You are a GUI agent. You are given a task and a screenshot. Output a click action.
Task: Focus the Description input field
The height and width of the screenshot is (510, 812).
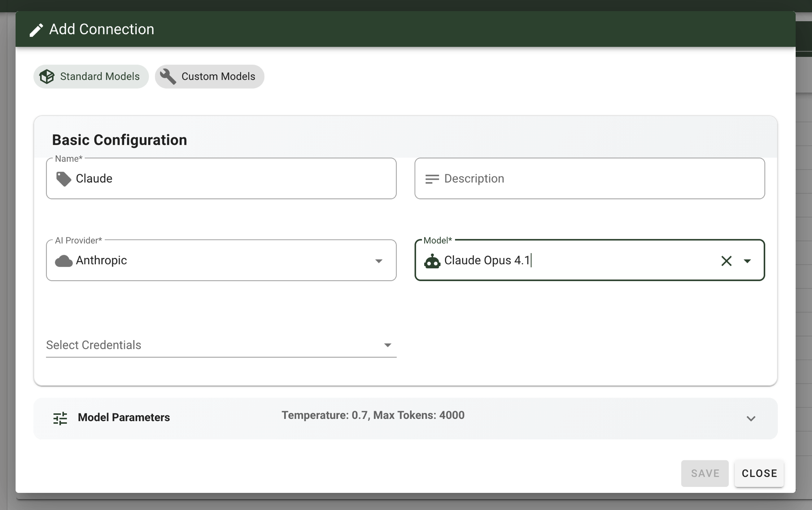[590, 179]
